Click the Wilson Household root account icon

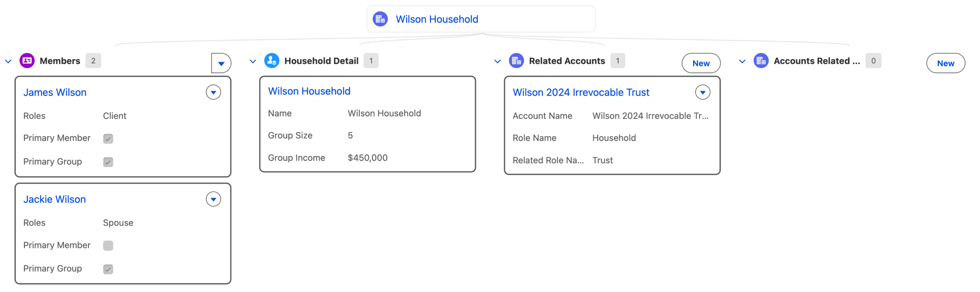(380, 19)
